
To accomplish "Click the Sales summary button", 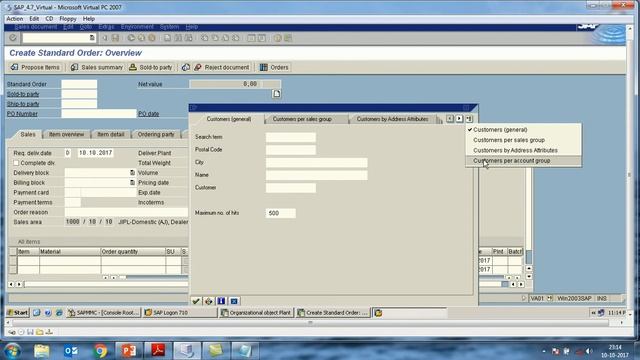I will (x=97, y=67).
